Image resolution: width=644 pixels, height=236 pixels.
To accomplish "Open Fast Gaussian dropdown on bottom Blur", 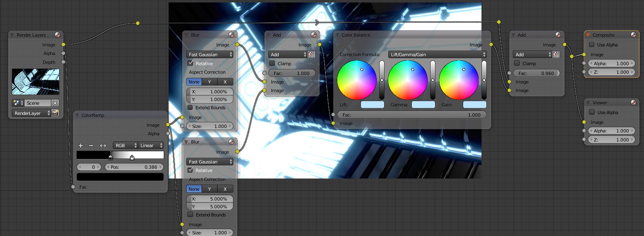I will 210,162.
